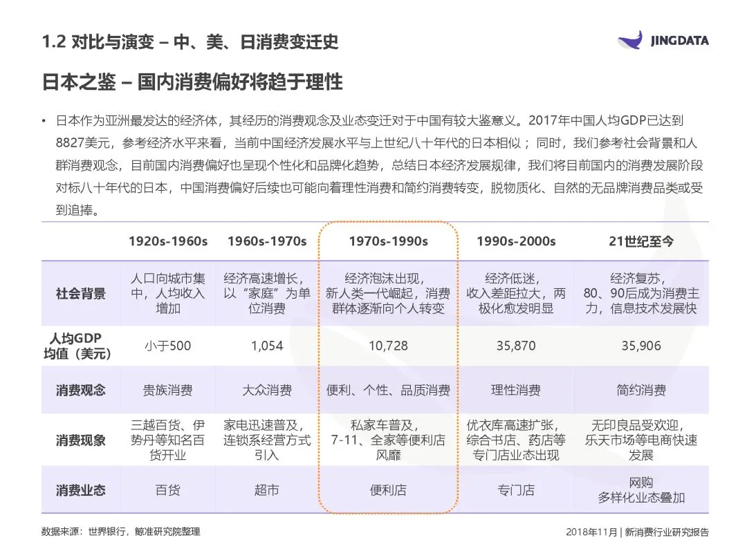Click the cell '小于500'
Screen dimensions: 747x560
(167, 346)
